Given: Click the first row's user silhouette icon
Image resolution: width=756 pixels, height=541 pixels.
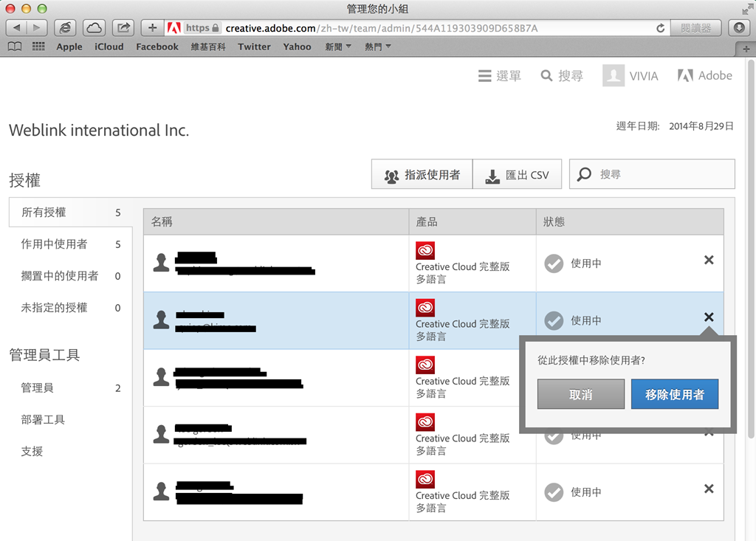Looking at the screenshot, I should (161, 263).
